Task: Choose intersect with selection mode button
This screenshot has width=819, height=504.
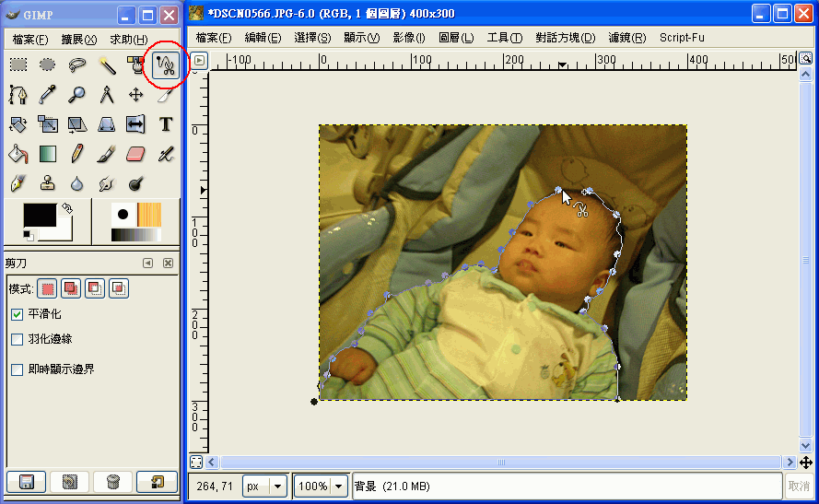Action: point(119,288)
